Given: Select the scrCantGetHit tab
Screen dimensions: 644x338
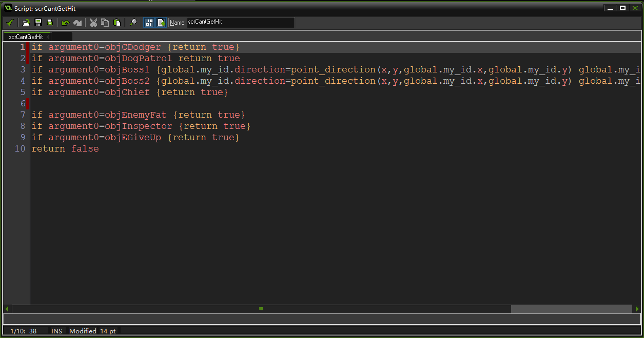Looking at the screenshot, I should [26, 37].
